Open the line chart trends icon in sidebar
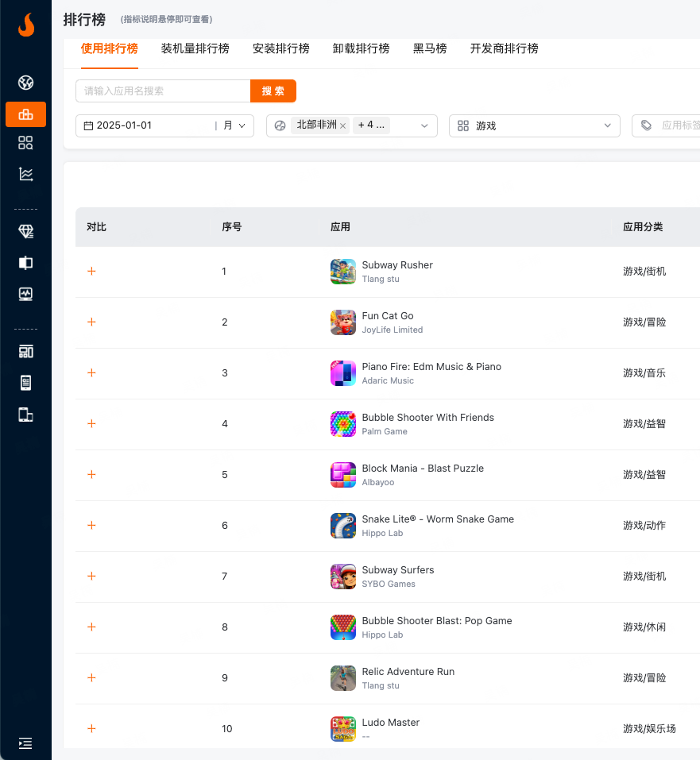Viewport: 700px width, 760px height. [25, 174]
